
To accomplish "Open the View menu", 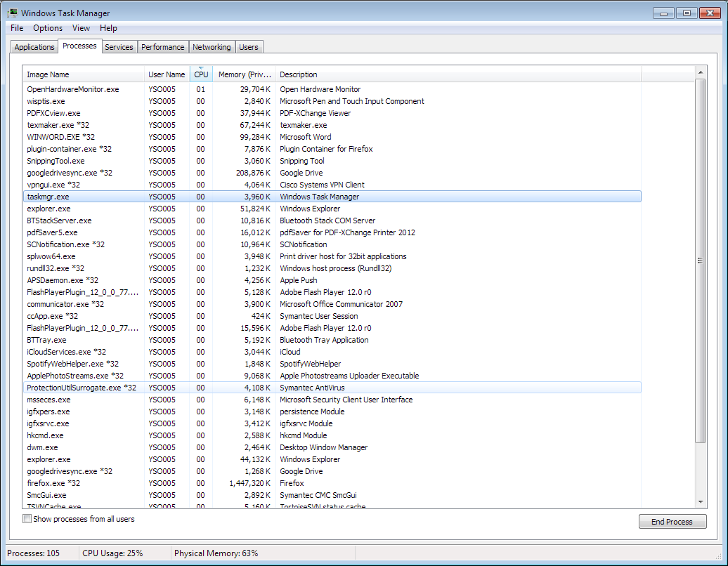I will [81, 28].
